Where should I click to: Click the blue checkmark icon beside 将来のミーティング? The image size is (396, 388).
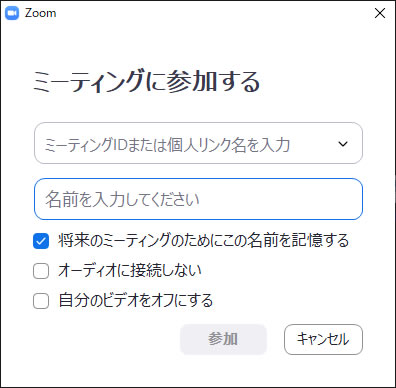click(41, 241)
